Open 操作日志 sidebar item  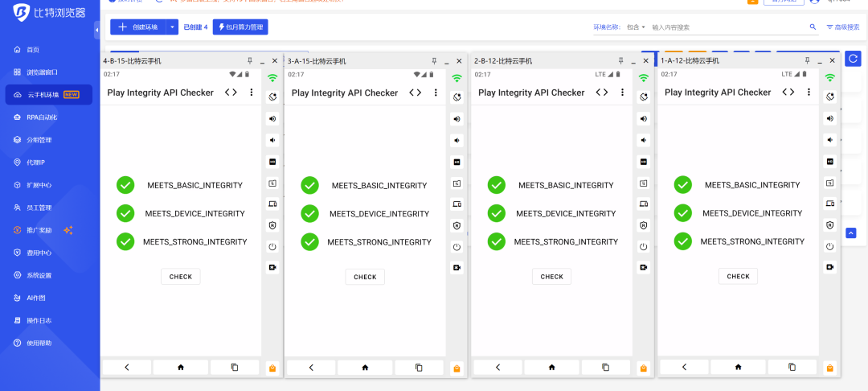49,321
